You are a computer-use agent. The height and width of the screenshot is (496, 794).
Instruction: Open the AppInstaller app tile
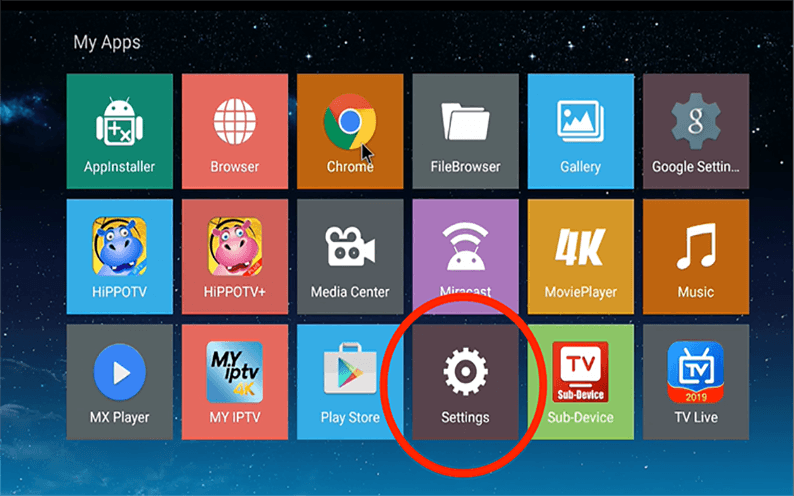pos(120,131)
